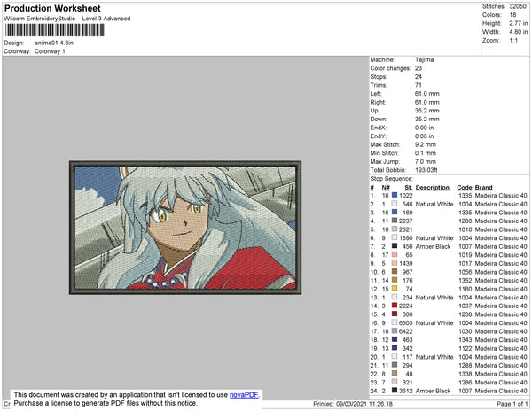Click 'Amber Black' description in stop 7
The height and width of the screenshot is (411, 532).
click(x=433, y=246)
